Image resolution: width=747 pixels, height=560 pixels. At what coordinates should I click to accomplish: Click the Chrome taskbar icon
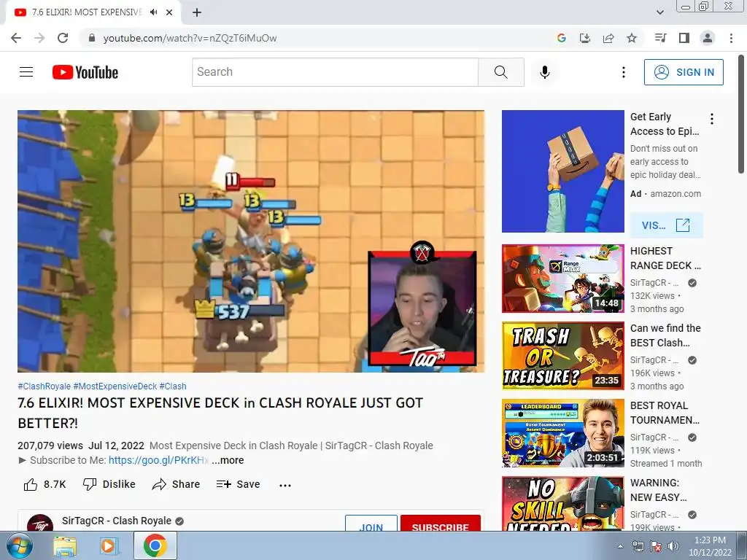pos(155,545)
